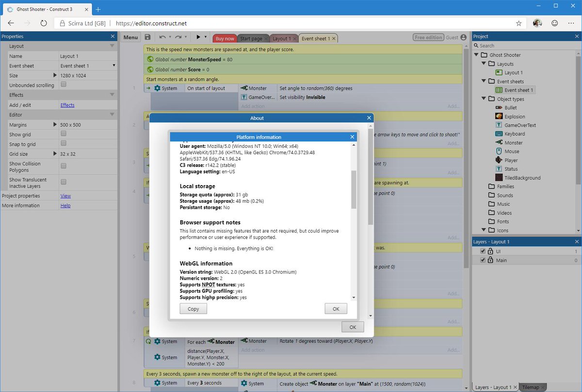The height and width of the screenshot is (392, 582).
Task: Toggle Unbounded scrolling checkbox
Action: click(63, 84)
